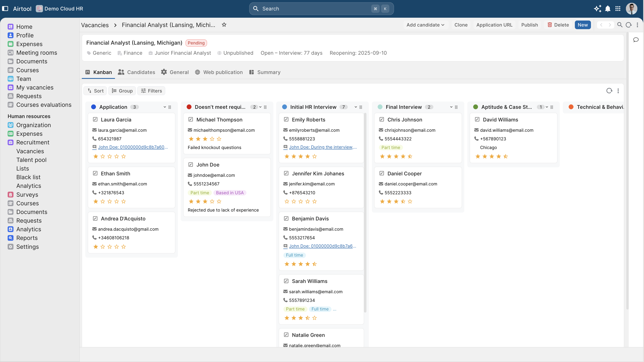Expand the Application column chevron
Viewport: 644px width, 362px height.
click(x=165, y=107)
